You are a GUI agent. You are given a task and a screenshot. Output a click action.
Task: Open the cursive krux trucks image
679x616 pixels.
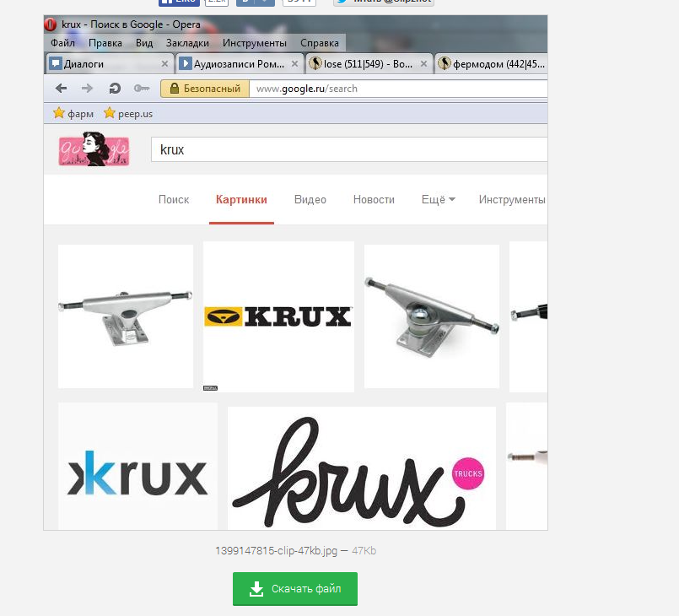click(362, 467)
